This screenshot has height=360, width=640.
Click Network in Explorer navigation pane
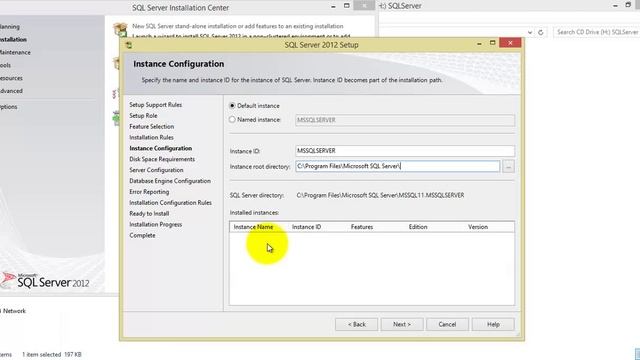pyautogui.click(x=14, y=311)
